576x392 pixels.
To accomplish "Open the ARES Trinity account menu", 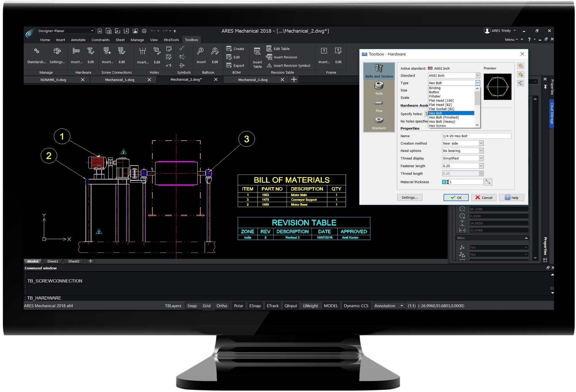I will coord(500,31).
